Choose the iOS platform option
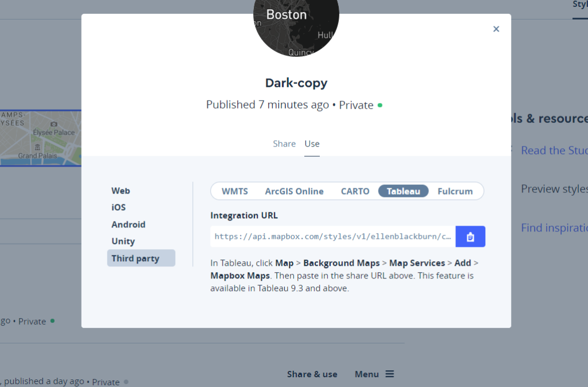The height and width of the screenshot is (387, 588). (x=118, y=207)
